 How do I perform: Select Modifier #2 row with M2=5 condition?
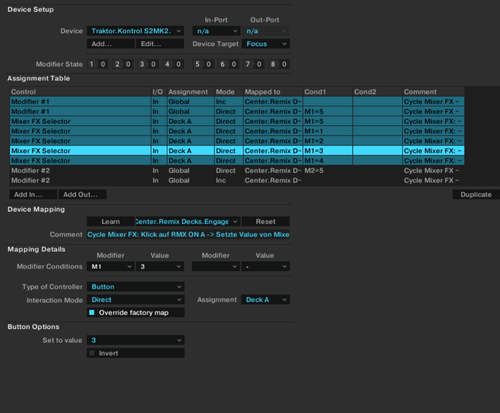pyautogui.click(x=237, y=171)
